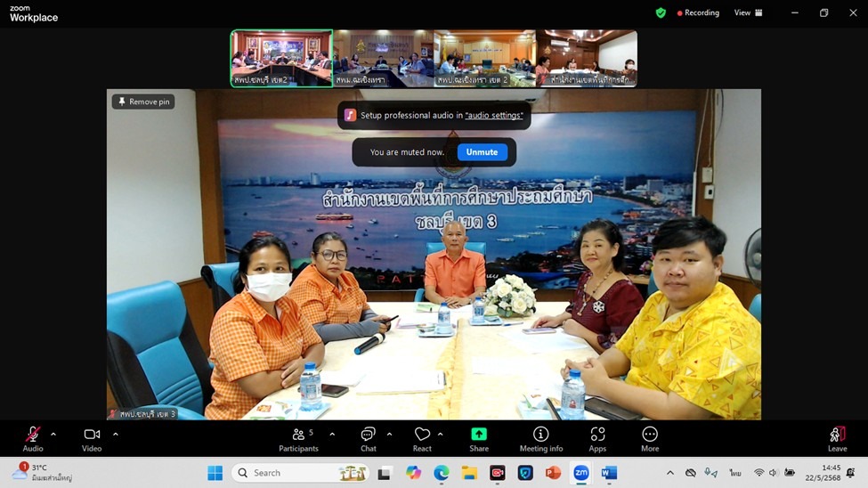
Task: Click the battery tray icon
Action: 790,473
